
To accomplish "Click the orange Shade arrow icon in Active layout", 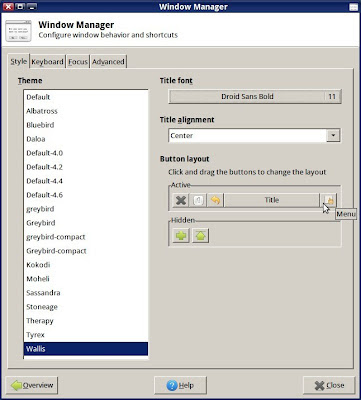I will coord(215,200).
